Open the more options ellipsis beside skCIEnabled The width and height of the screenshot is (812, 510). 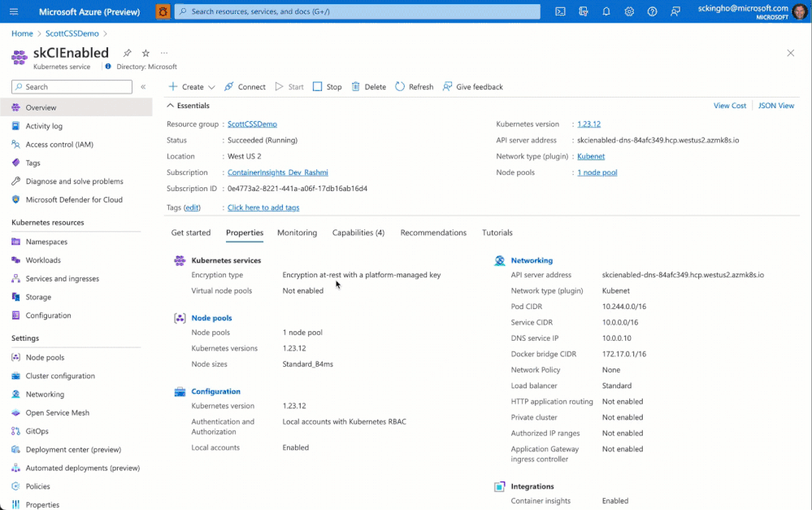164,53
